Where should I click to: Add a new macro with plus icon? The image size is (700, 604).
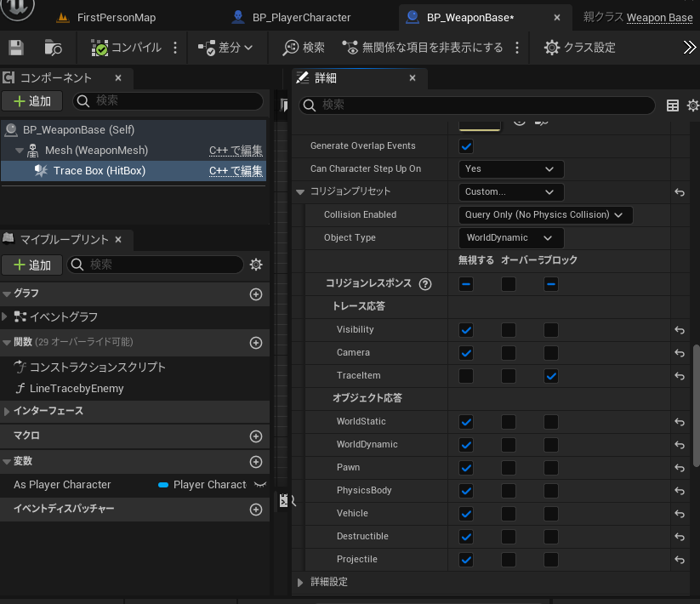tap(256, 436)
